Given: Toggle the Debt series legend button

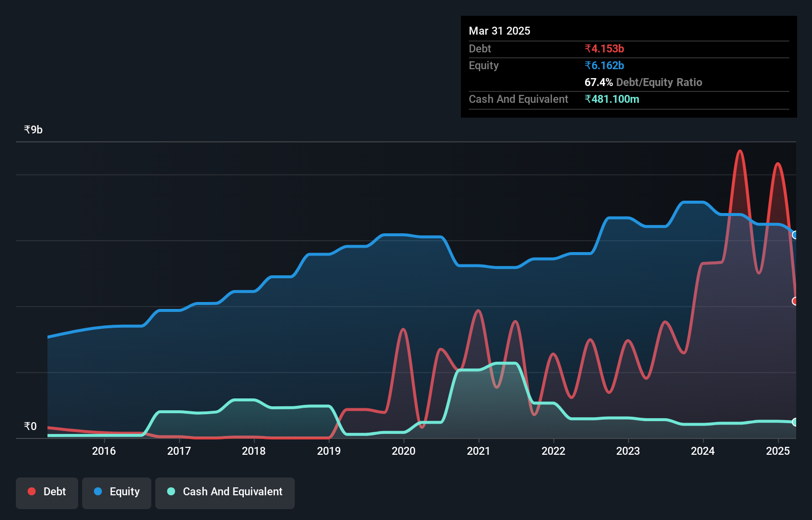Looking at the screenshot, I should [47, 493].
